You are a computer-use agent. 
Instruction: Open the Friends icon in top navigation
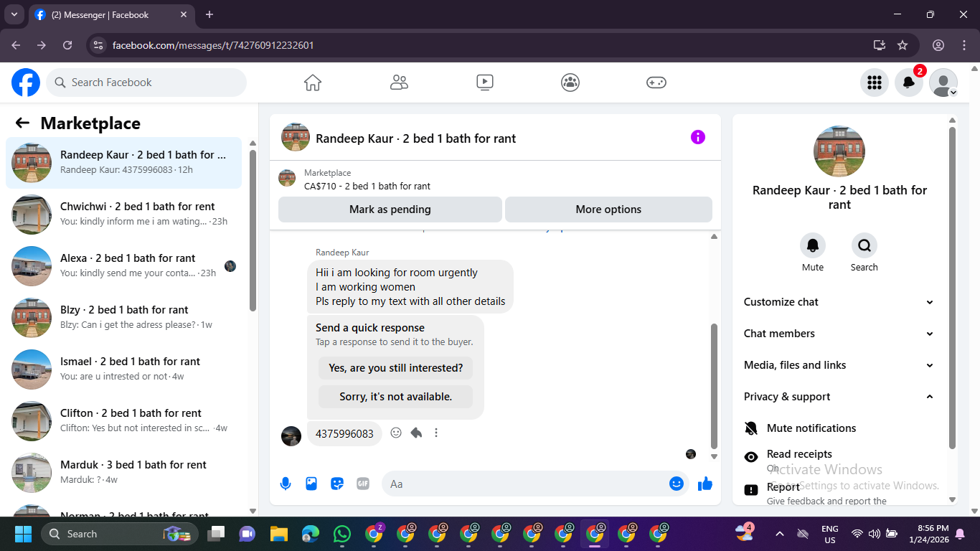tap(399, 83)
